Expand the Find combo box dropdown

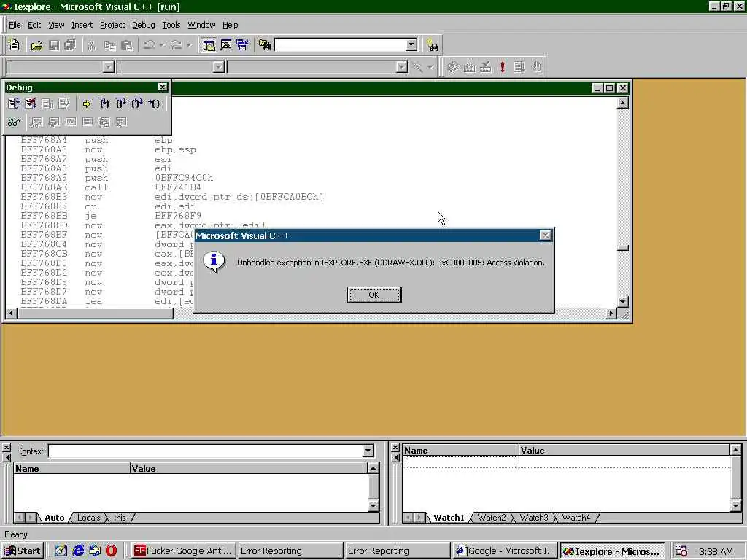[x=411, y=44]
